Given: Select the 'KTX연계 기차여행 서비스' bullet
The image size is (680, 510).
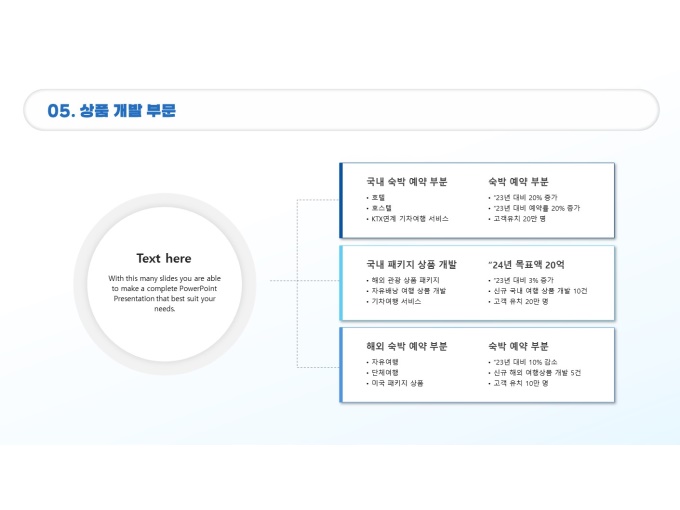Looking at the screenshot, I should coord(410,219).
